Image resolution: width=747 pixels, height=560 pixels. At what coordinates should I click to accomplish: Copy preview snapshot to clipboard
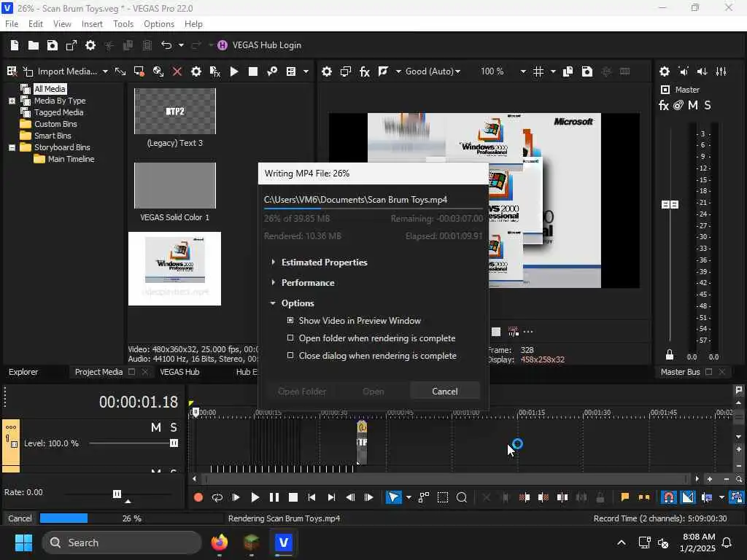568,71
